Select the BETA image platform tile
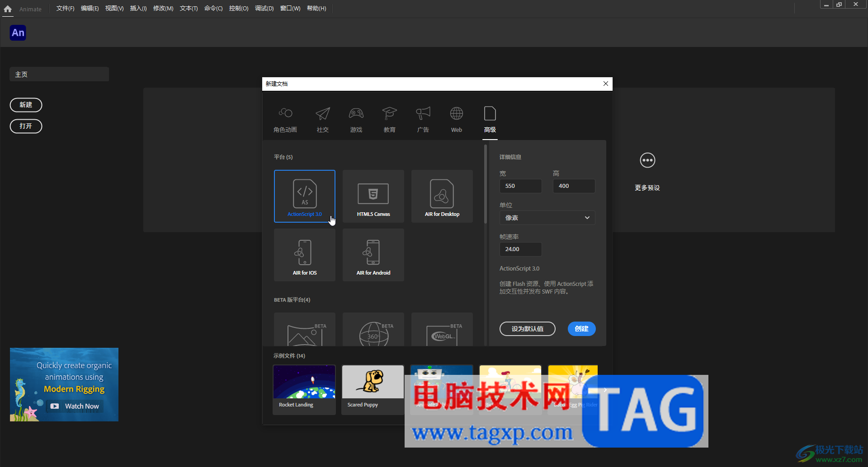This screenshot has height=467, width=868. click(x=305, y=329)
